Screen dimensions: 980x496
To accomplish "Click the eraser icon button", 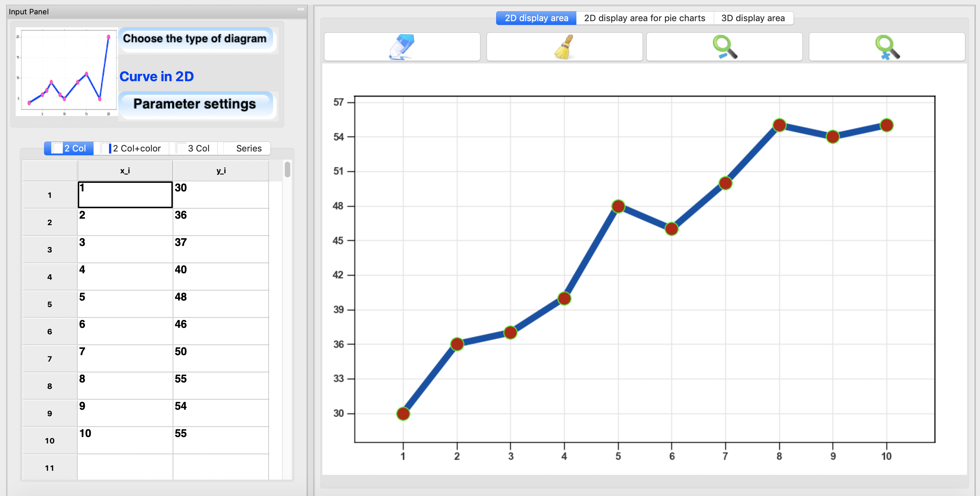I will click(402, 47).
